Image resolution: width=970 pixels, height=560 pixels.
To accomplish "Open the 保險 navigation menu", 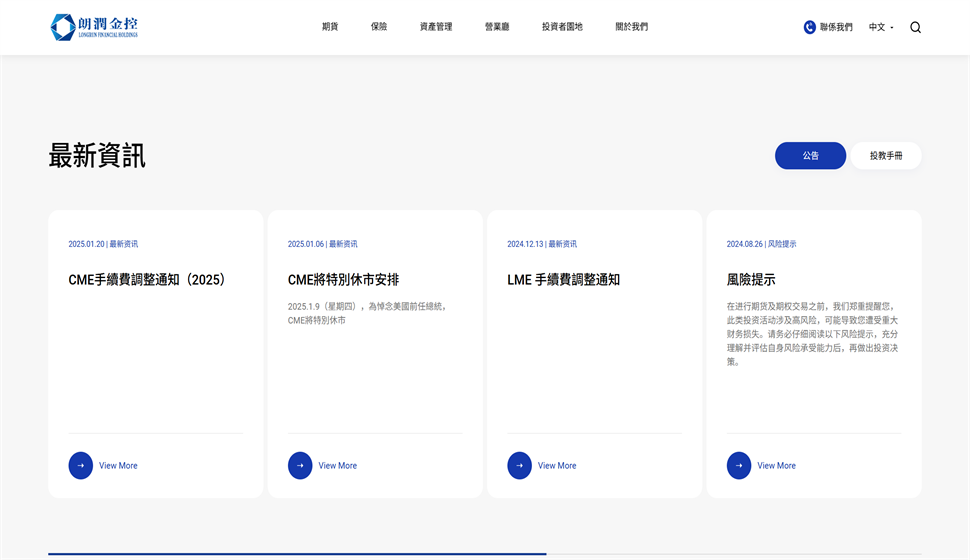I will tap(379, 27).
